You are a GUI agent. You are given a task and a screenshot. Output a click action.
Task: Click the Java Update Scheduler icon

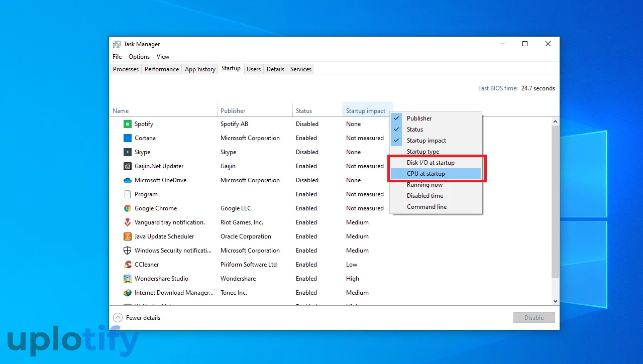click(128, 236)
